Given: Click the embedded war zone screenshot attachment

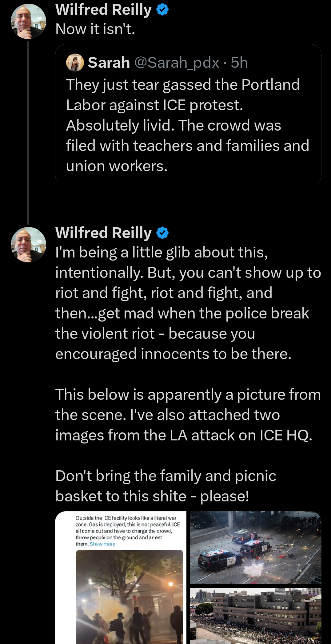Looking at the screenshot, I should tap(121, 576).
